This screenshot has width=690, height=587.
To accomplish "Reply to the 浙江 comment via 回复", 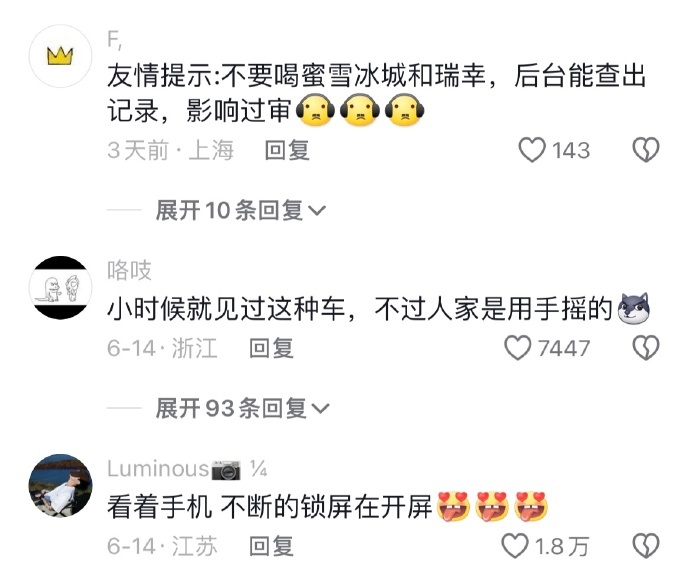I will coord(271,348).
